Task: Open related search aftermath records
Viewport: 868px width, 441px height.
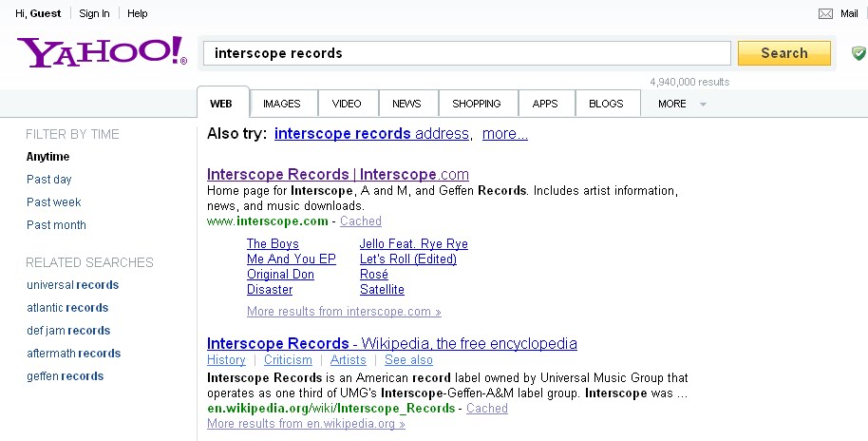Action: [74, 353]
